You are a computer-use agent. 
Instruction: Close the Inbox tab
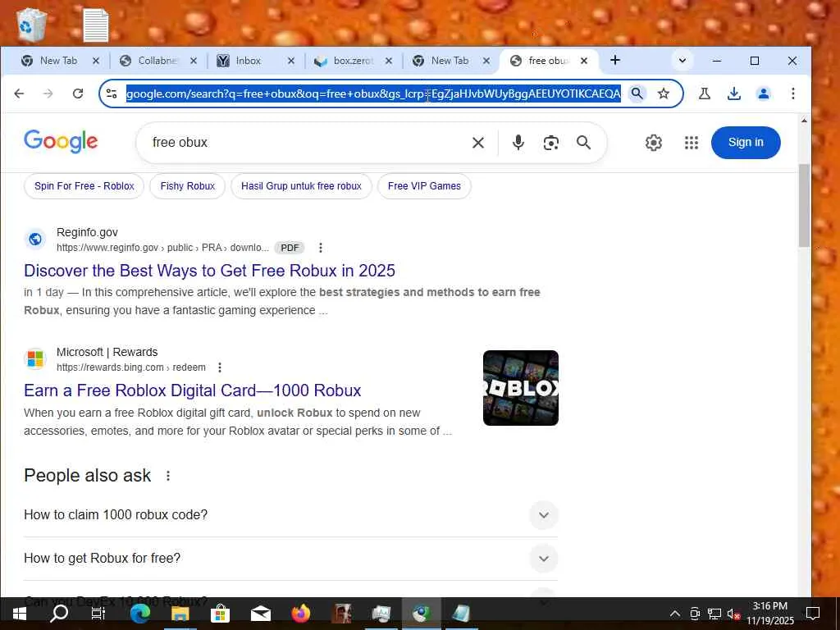[x=291, y=61]
